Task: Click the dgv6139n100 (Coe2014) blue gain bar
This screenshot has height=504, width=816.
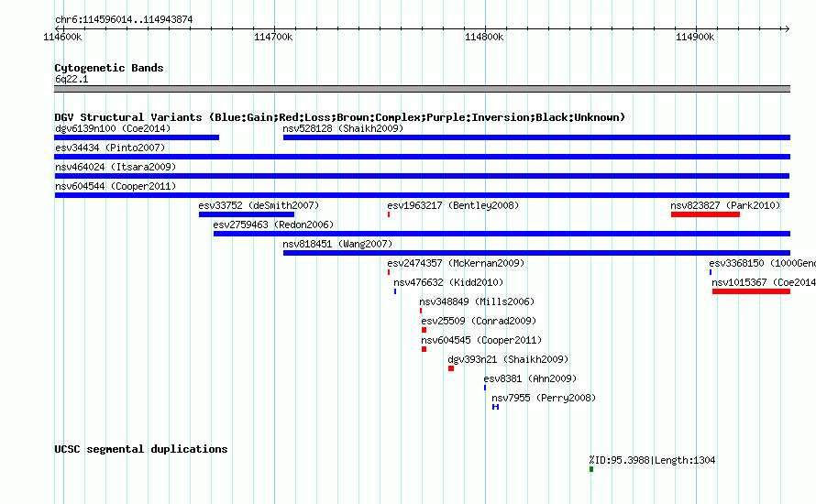Action: [137, 137]
